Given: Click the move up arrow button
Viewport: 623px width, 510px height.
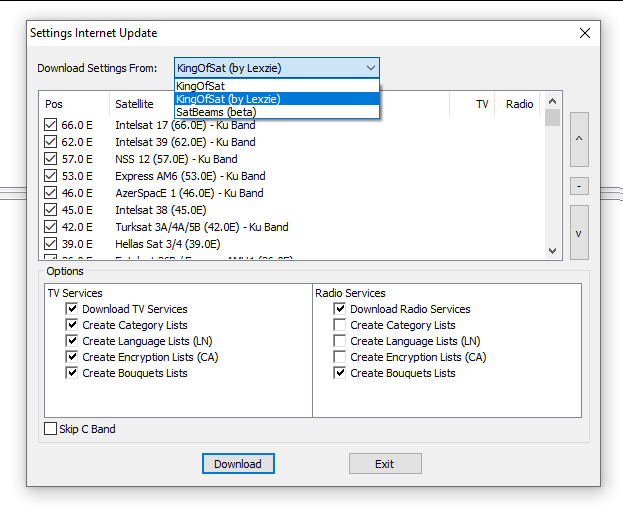Looking at the screenshot, I should [579, 139].
